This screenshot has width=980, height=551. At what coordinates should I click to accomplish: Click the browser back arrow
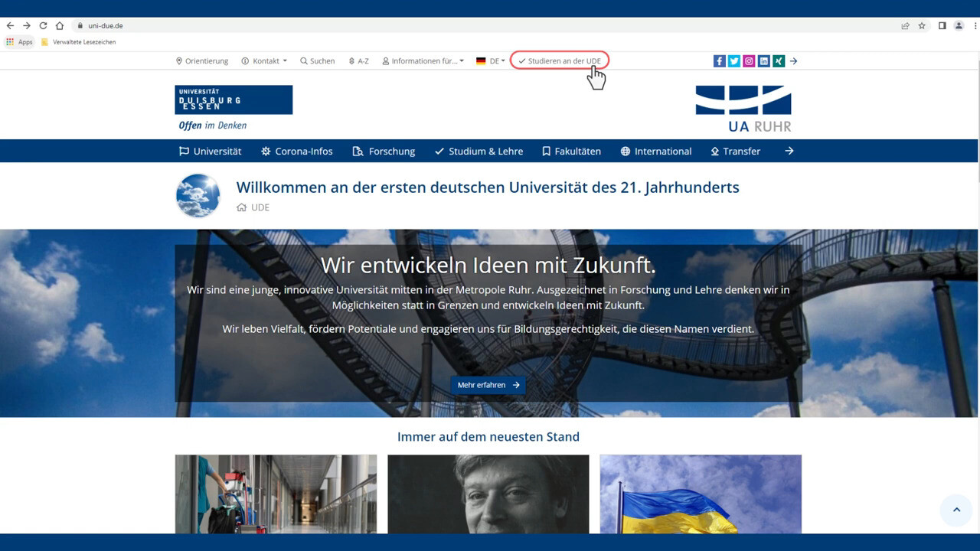point(10,25)
